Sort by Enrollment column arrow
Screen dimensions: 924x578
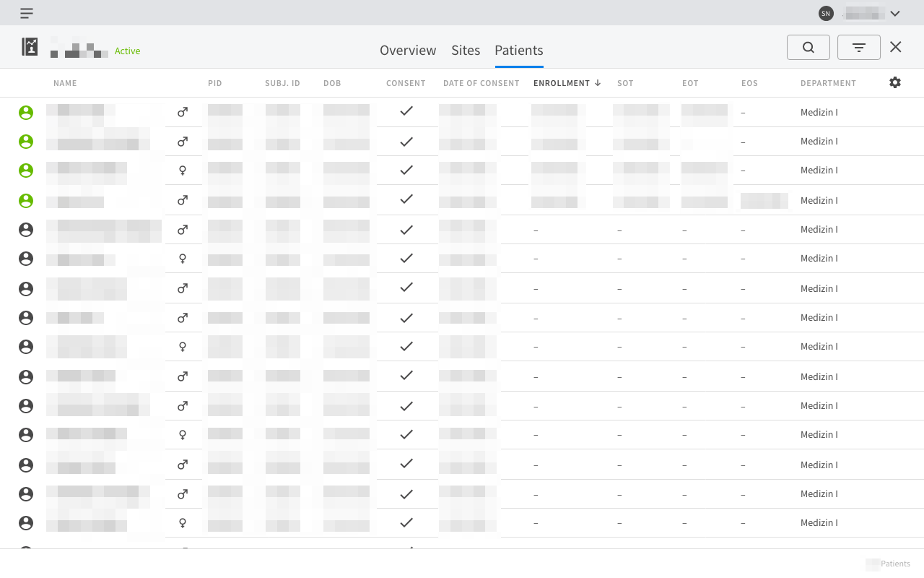598,83
